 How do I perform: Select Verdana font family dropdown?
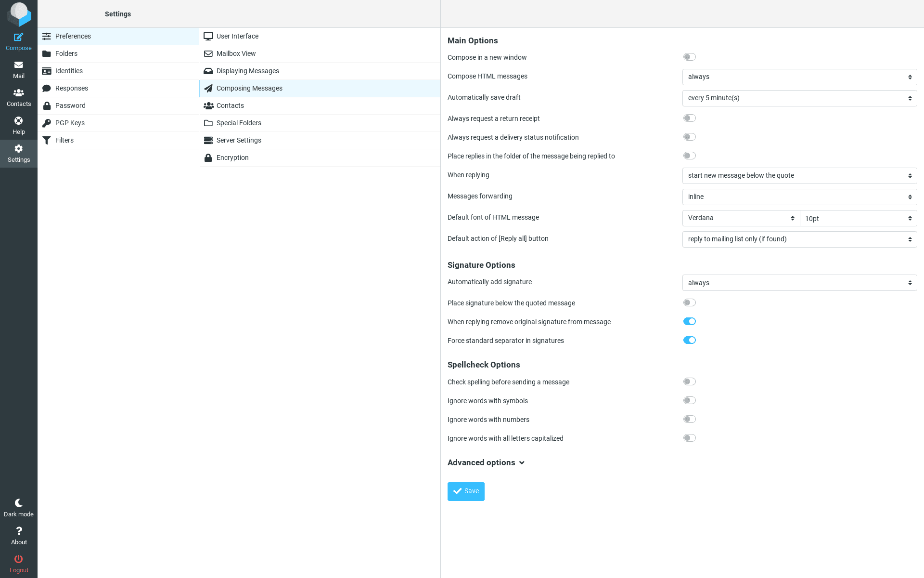tap(740, 218)
